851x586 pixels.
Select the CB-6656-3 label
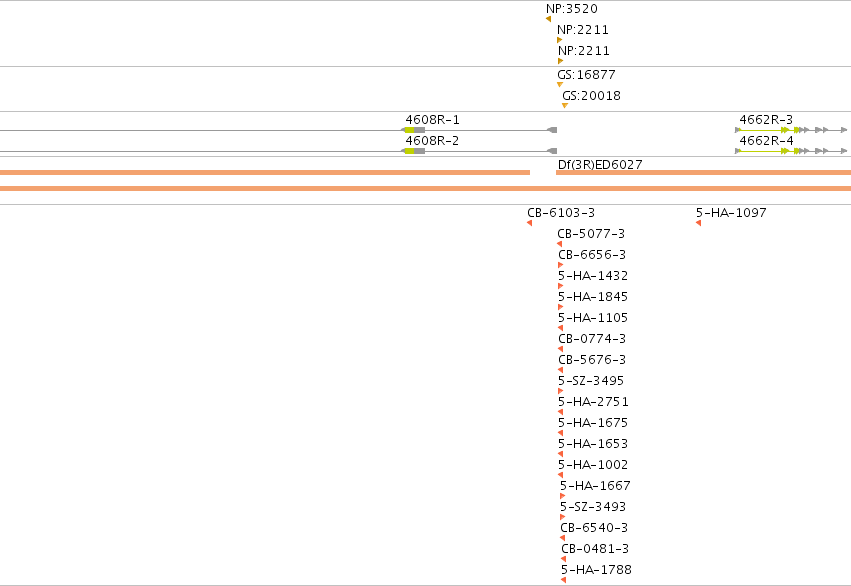coord(592,254)
